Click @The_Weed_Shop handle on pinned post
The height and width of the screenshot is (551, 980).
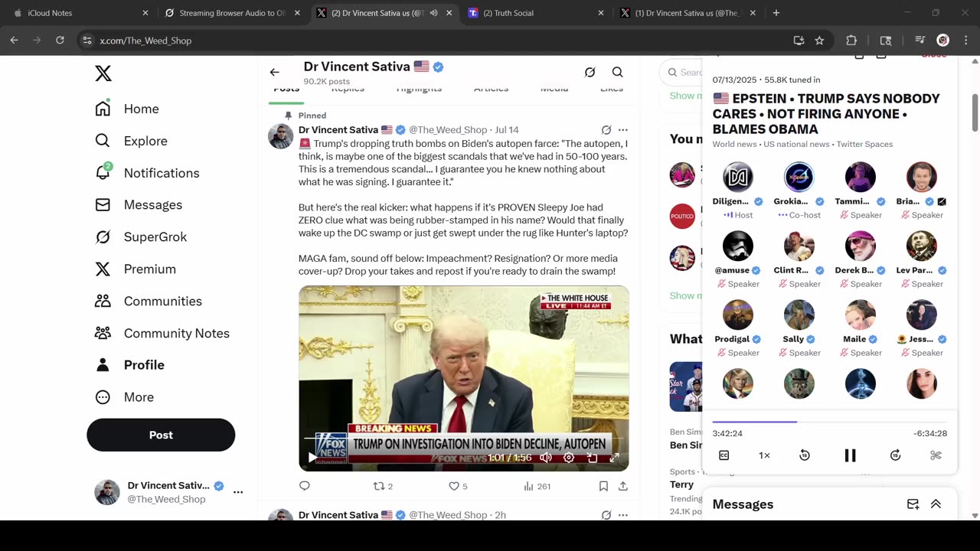tap(448, 130)
